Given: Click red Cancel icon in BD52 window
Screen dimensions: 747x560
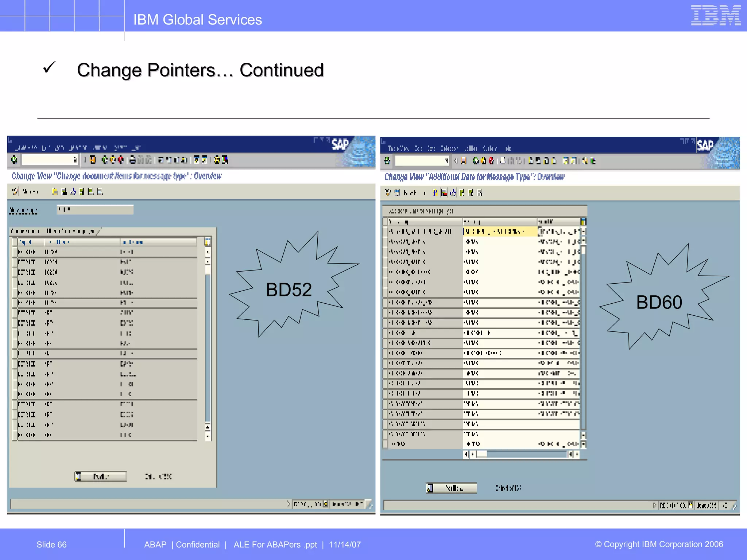Looking at the screenshot, I should [121, 160].
